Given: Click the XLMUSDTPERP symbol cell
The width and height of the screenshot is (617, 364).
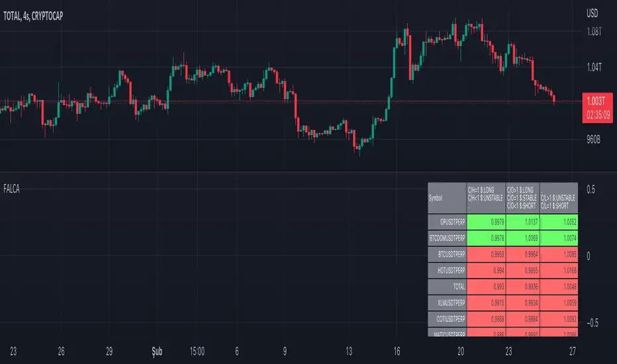Looking at the screenshot, I should 448,303.
